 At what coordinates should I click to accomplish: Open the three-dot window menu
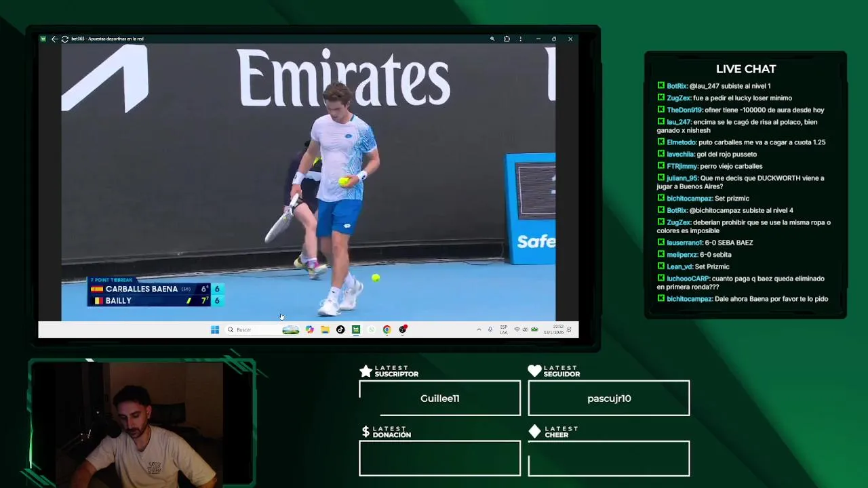click(520, 39)
